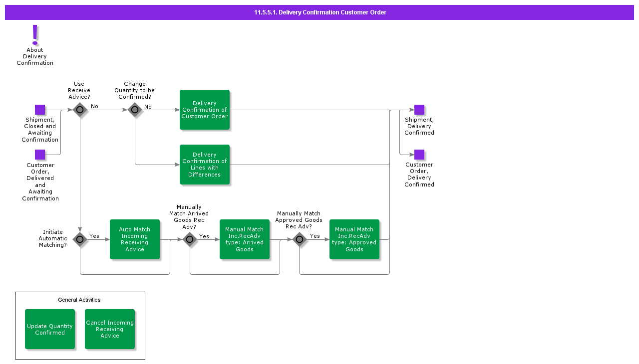639x364 pixels.
Task: Click the 'About Delivery Confirmation' label
Action: tap(35, 56)
